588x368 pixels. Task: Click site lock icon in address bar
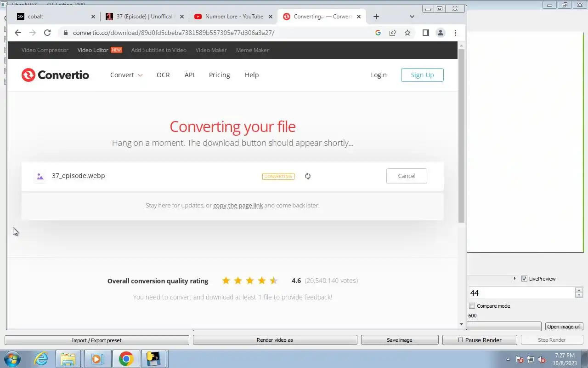point(65,33)
